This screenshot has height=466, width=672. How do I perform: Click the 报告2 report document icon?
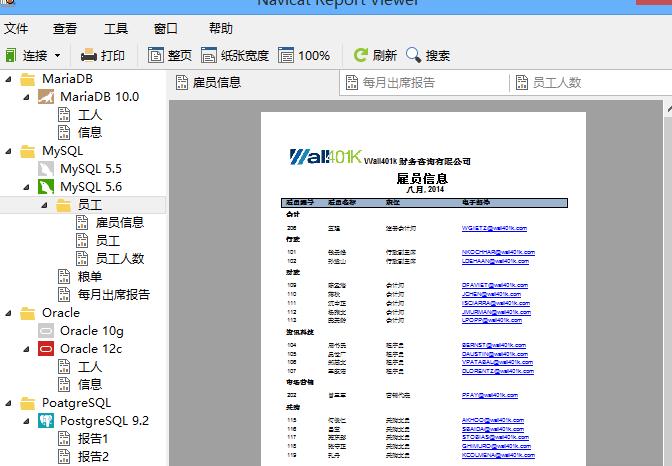pyautogui.click(x=64, y=457)
